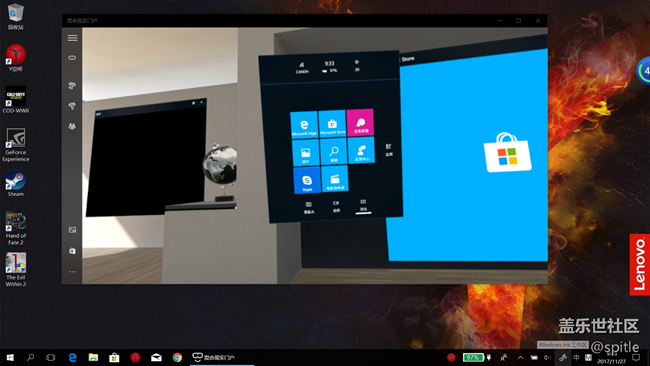Click the speaker volume icon in tray
This screenshot has width=650, height=366.
pyautogui.click(x=547, y=357)
